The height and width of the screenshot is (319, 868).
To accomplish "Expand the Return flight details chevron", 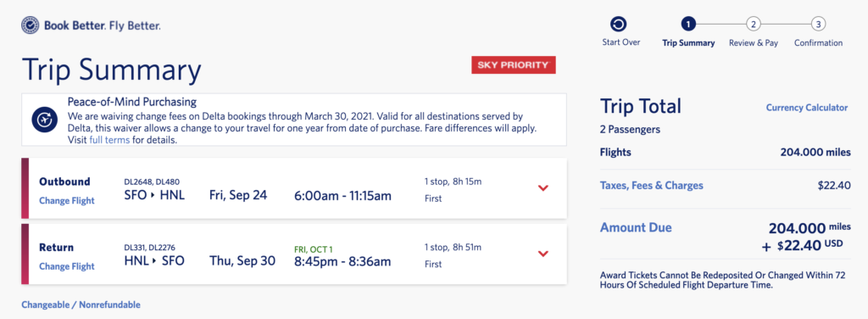I will (543, 254).
